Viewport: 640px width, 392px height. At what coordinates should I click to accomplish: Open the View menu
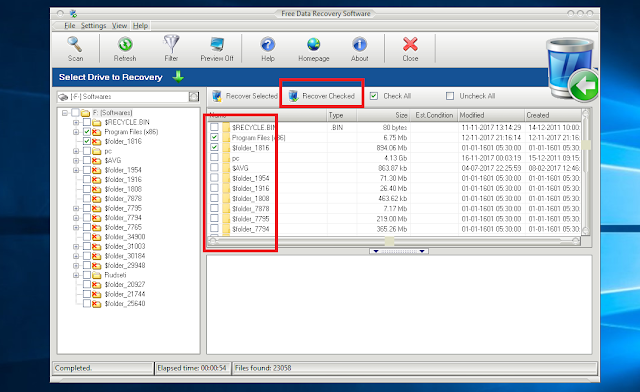coord(120,26)
